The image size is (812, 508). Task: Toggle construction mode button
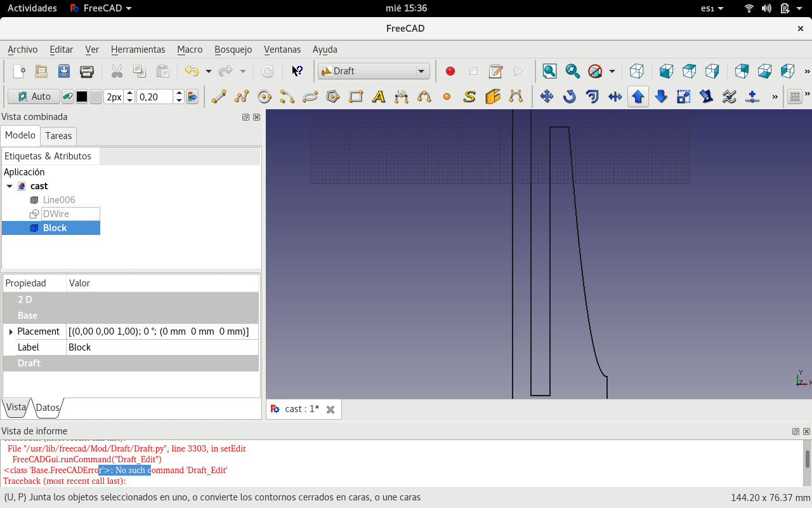click(67, 97)
